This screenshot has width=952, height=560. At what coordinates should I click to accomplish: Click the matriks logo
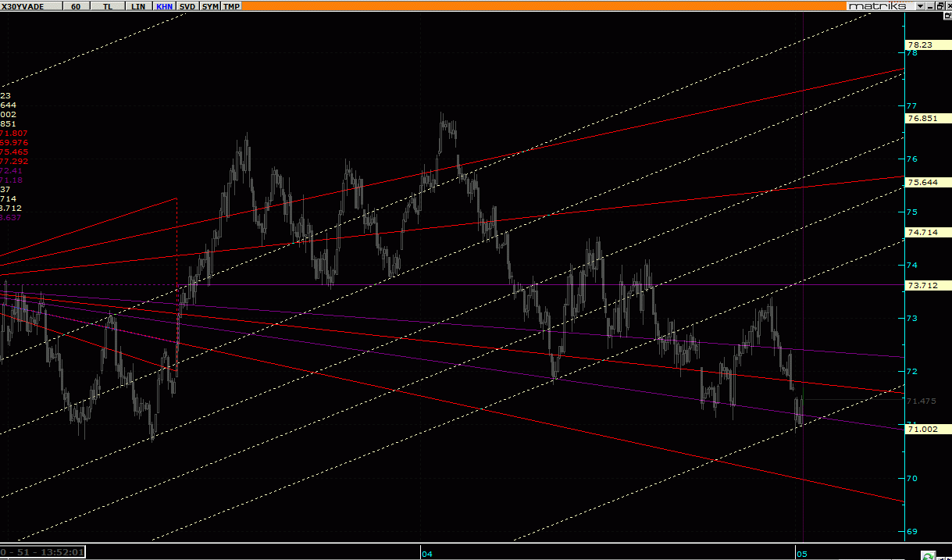879,6
